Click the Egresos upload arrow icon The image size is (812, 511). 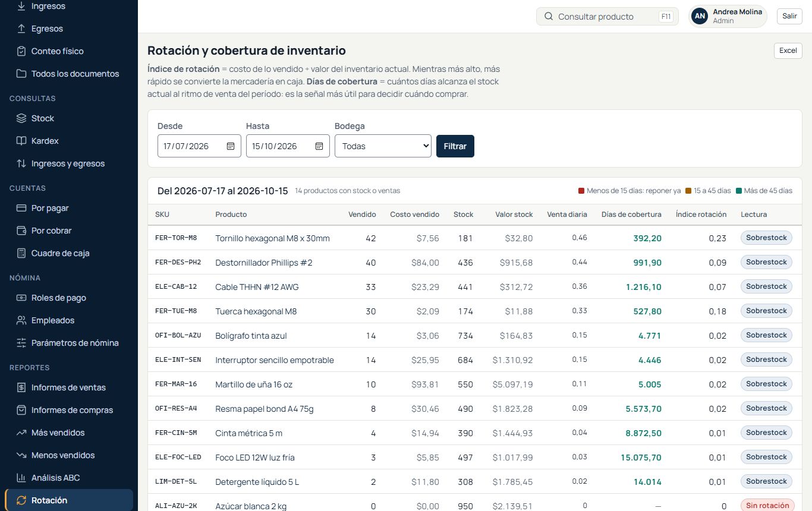click(21, 29)
